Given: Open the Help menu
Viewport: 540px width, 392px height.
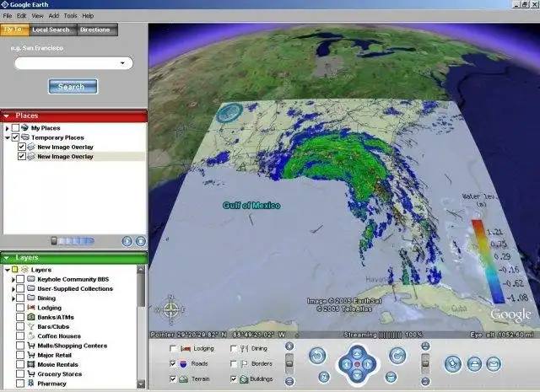Looking at the screenshot, I should pos(88,16).
